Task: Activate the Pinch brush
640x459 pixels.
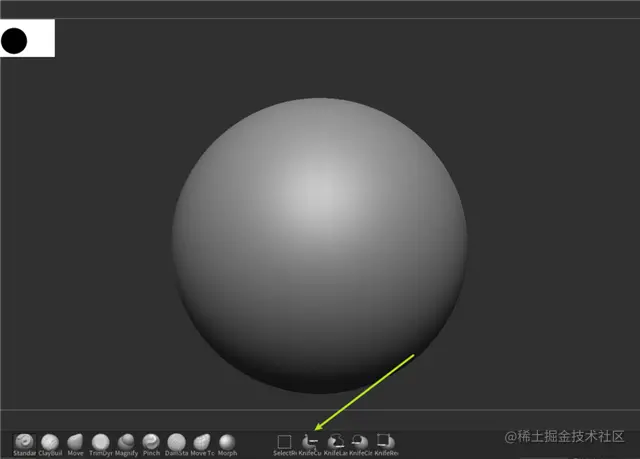Action: (x=151, y=445)
